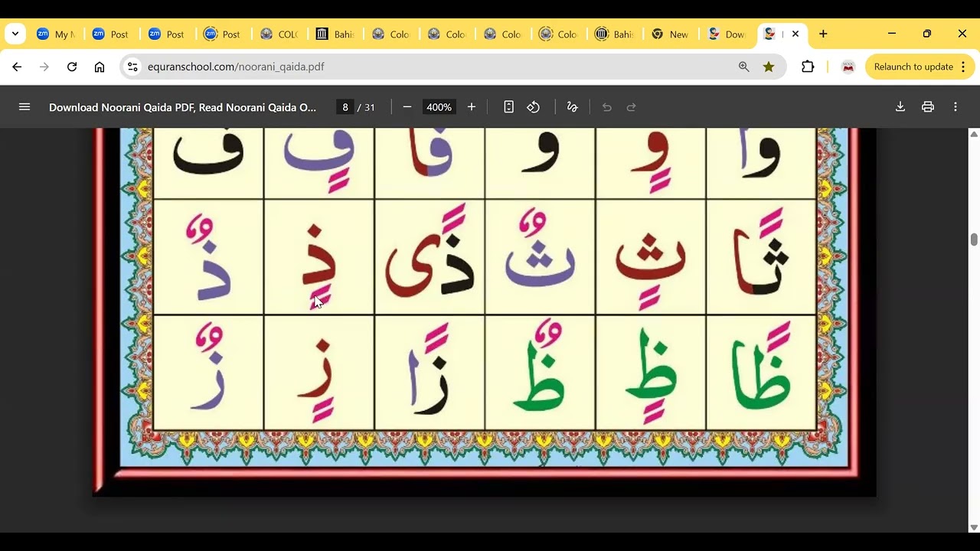The height and width of the screenshot is (551, 980).
Task: Activate the PDF draw annotation tool
Action: pos(572,107)
